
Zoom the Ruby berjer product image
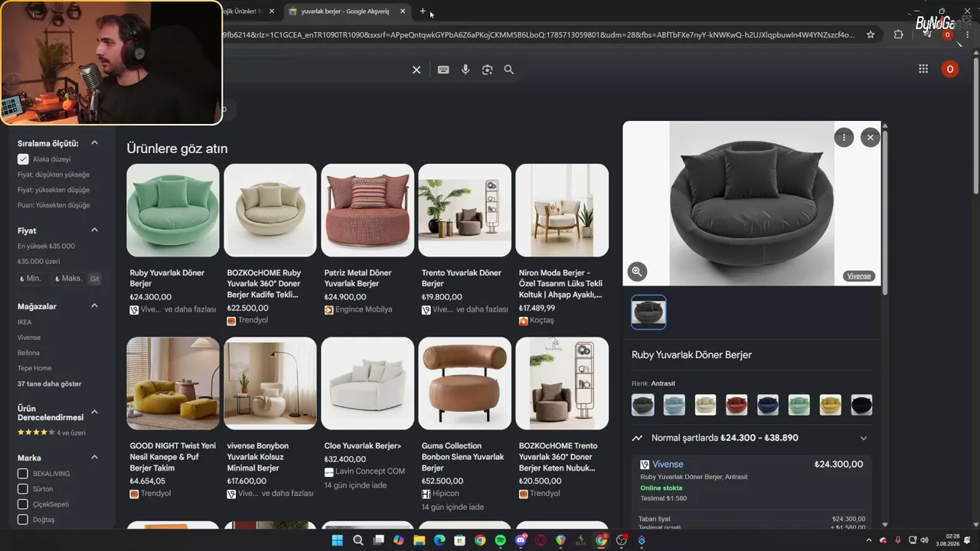637,271
